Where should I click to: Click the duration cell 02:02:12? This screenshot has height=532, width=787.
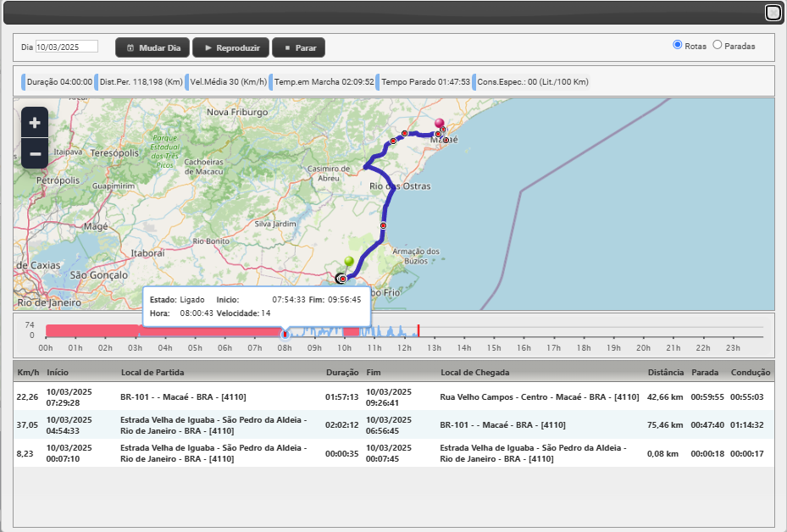click(341, 425)
